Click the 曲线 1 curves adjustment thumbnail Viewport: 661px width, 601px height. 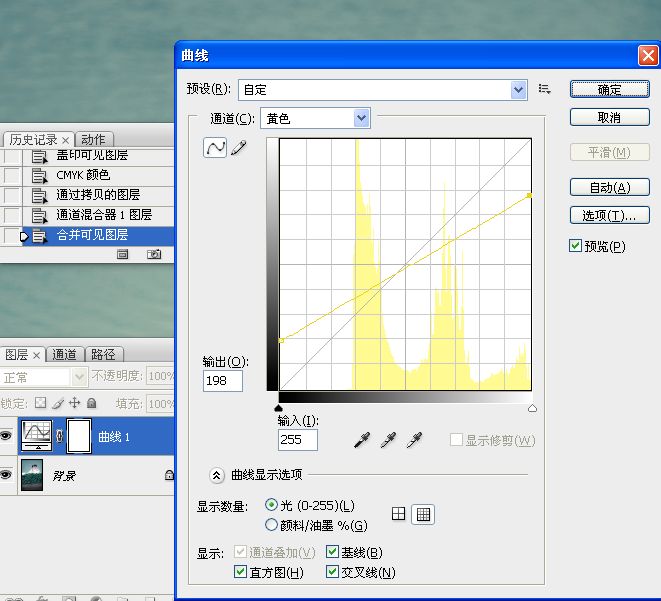[x=37, y=436]
